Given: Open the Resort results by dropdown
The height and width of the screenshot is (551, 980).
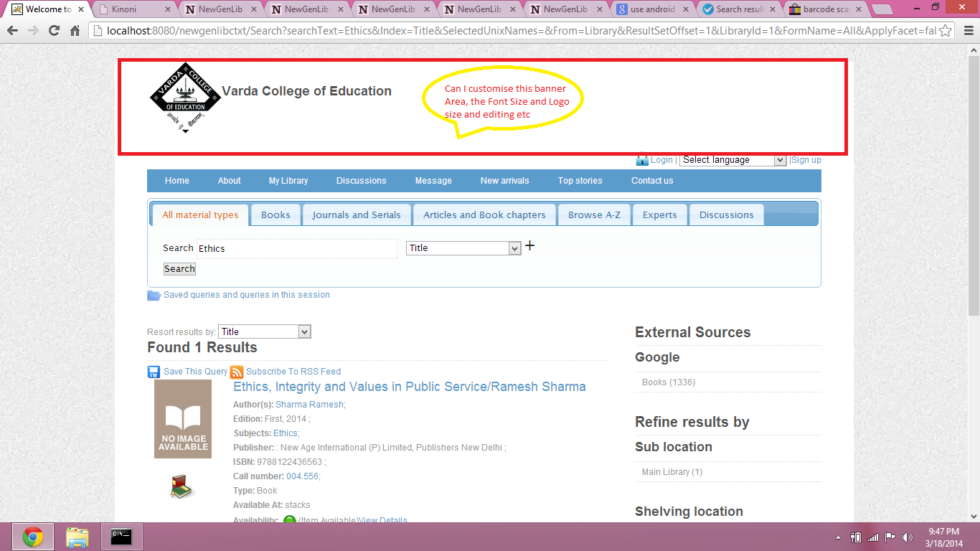Looking at the screenshot, I should 264,331.
